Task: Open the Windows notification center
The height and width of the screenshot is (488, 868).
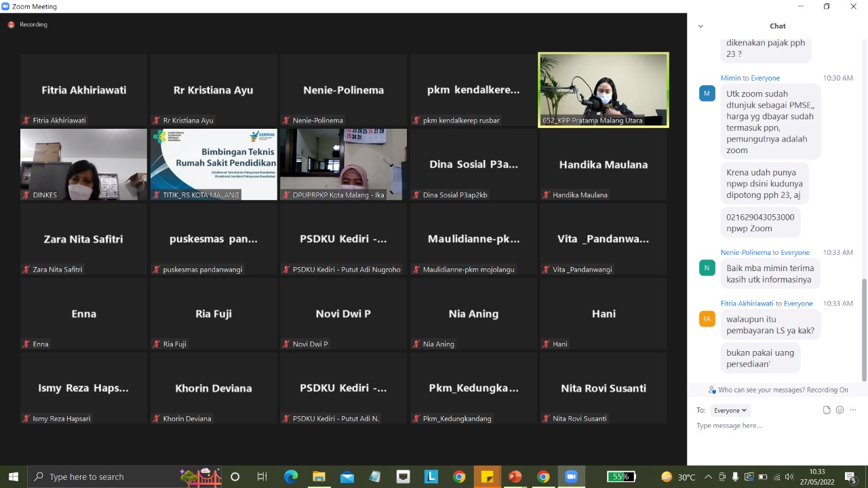Action: point(850,476)
